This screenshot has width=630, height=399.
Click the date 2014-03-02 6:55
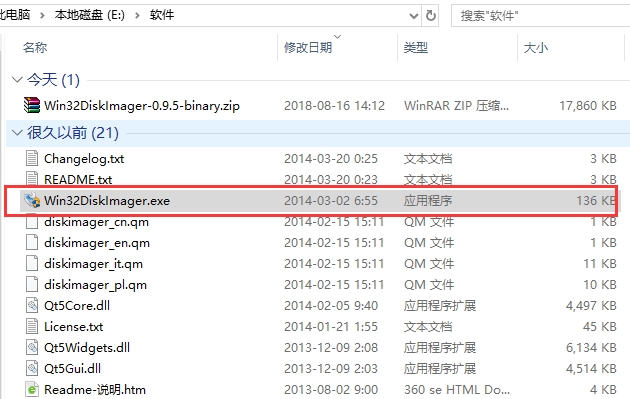click(x=331, y=201)
